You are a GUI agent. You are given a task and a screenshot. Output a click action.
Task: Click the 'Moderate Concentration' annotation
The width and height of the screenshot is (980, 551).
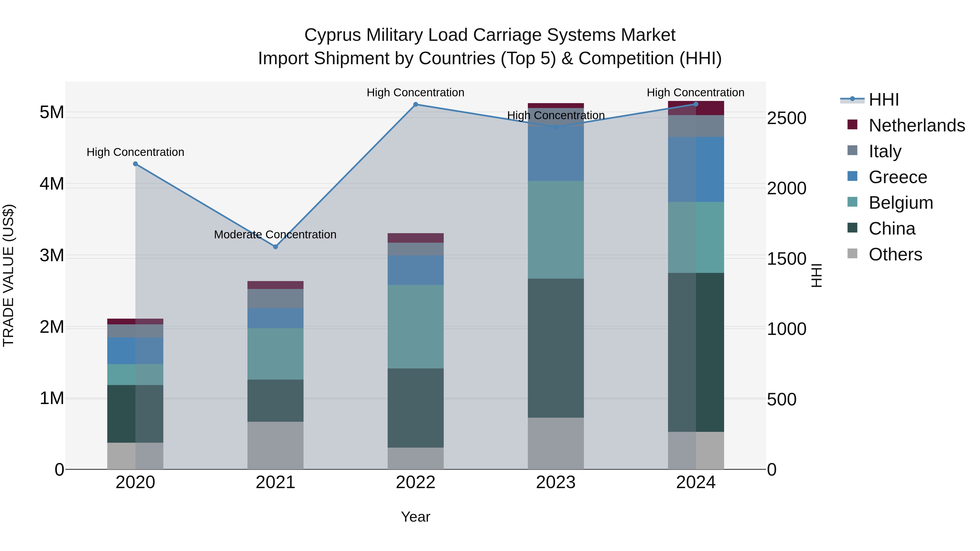click(x=275, y=235)
